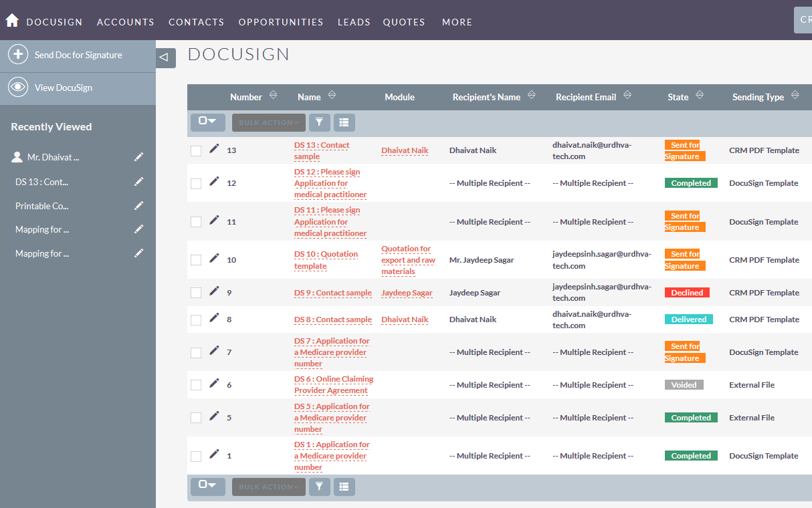Image resolution: width=812 pixels, height=508 pixels.
Task: Open Jaydeep Sagar module link in row 9
Action: pyautogui.click(x=407, y=293)
